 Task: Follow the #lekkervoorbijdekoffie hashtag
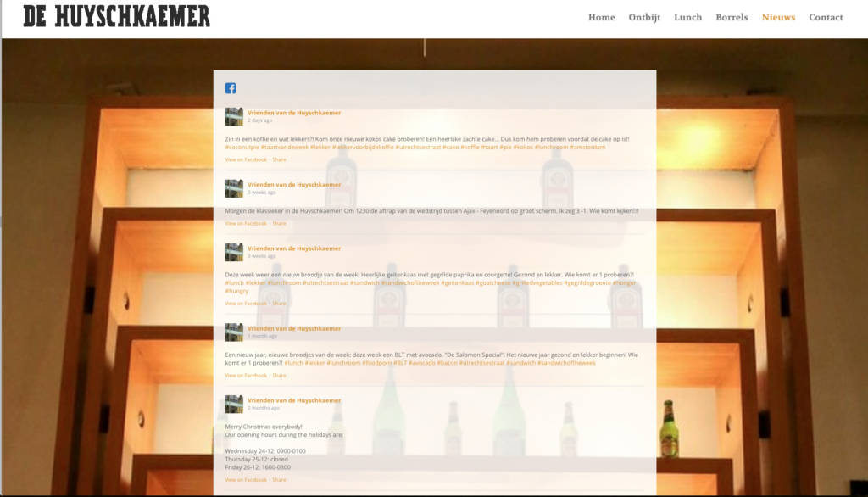tap(363, 148)
